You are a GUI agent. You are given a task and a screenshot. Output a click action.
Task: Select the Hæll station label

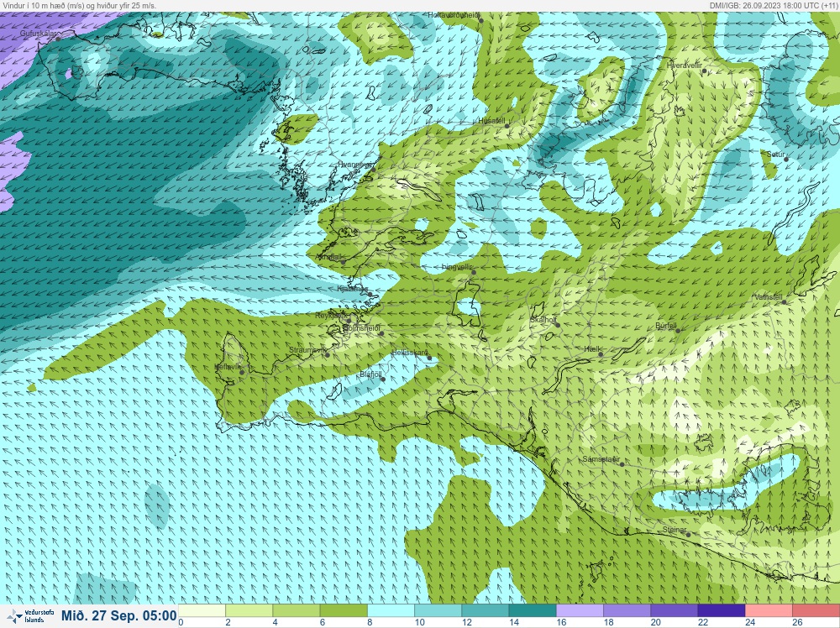592,348
